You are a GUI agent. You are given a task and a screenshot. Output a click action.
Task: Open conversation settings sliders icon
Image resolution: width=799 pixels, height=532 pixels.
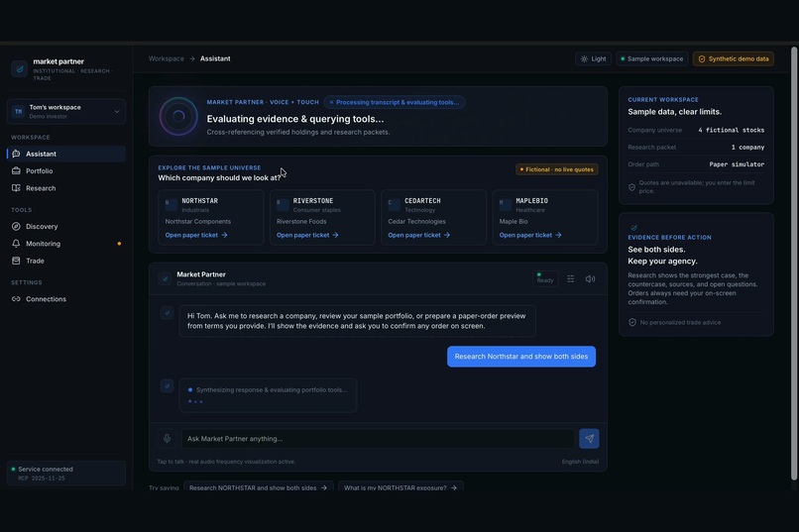point(571,279)
